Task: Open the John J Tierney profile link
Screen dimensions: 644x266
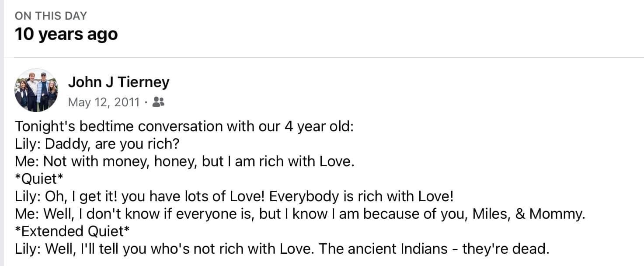Action: pyautogui.click(x=118, y=82)
